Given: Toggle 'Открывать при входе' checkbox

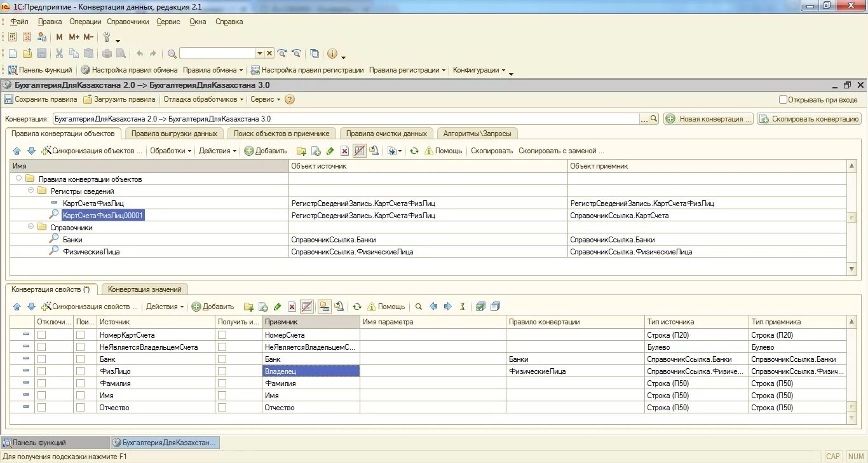Looking at the screenshot, I should [x=783, y=99].
